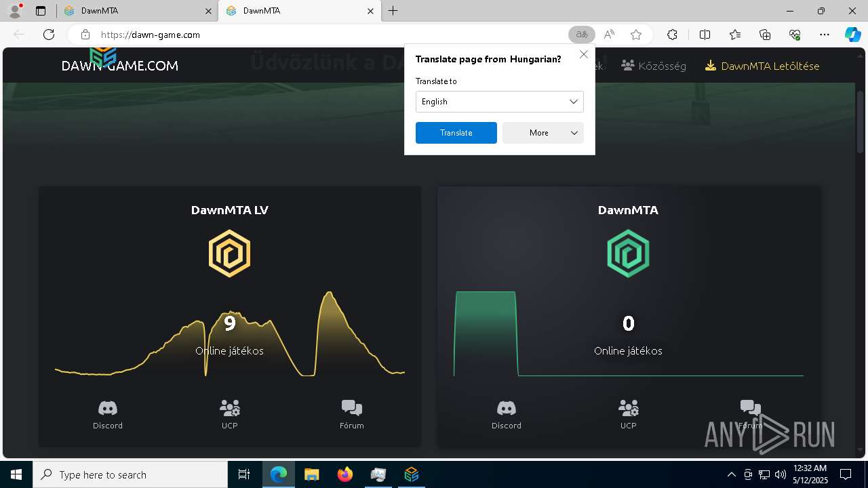This screenshot has width=868, height=488.
Task: Click the DawnMTA LV card title
Action: pos(230,210)
